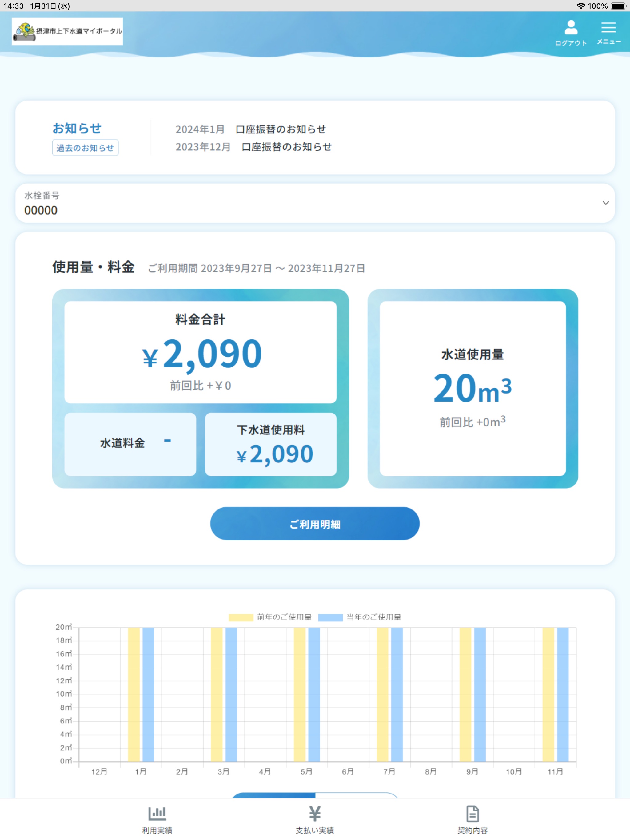Toggle the 当年のご使用量 legend swatch
This screenshot has height=840, width=630.
[331, 617]
